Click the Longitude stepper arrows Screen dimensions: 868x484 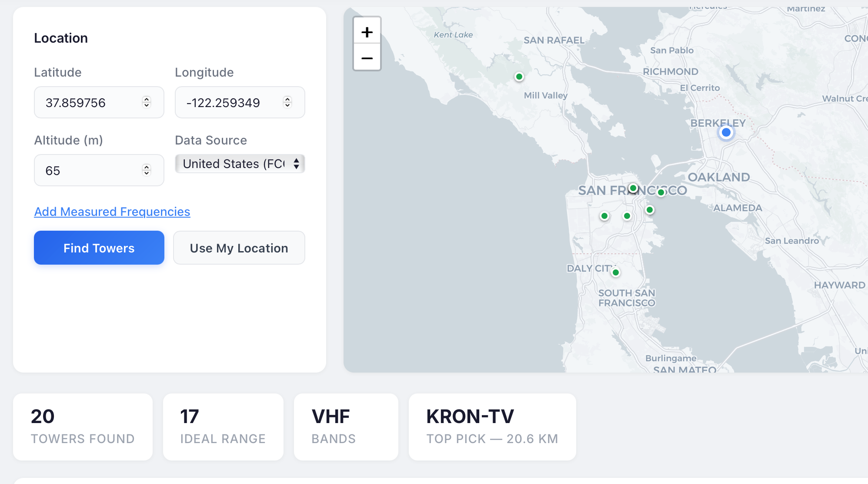coord(287,102)
